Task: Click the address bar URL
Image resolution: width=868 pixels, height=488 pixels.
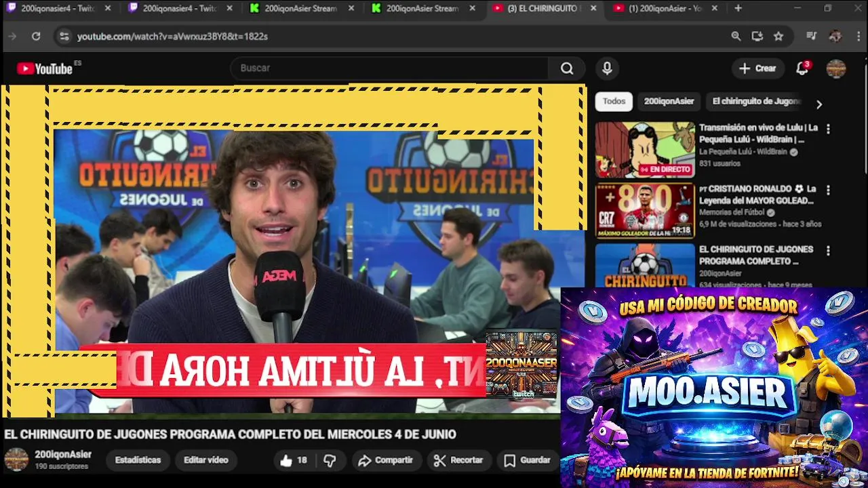Action: coord(172,37)
